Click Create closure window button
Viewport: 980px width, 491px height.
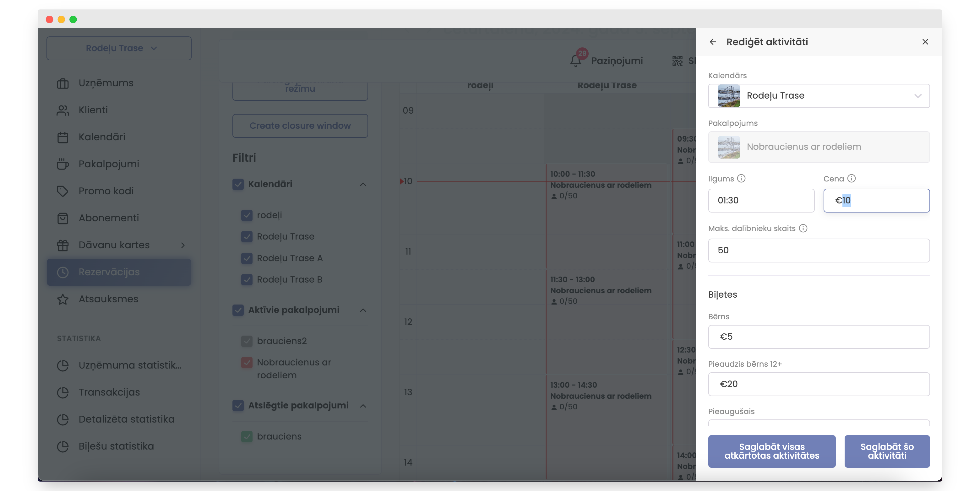[x=300, y=126]
